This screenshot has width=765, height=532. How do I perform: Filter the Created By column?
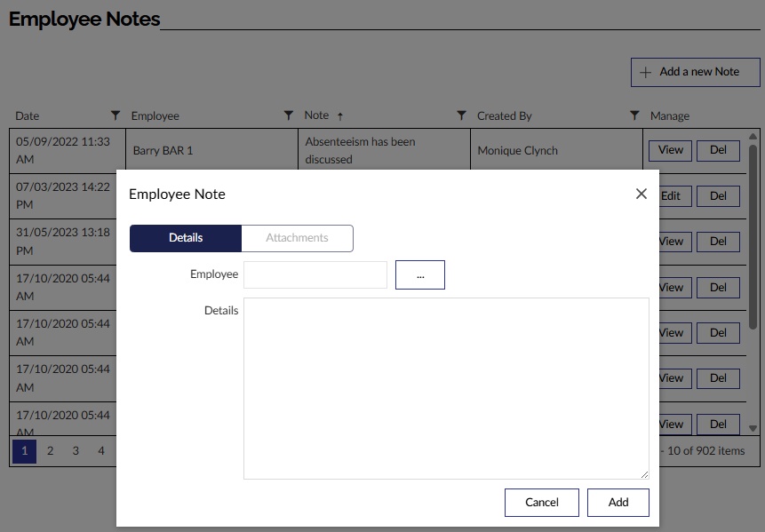634,115
